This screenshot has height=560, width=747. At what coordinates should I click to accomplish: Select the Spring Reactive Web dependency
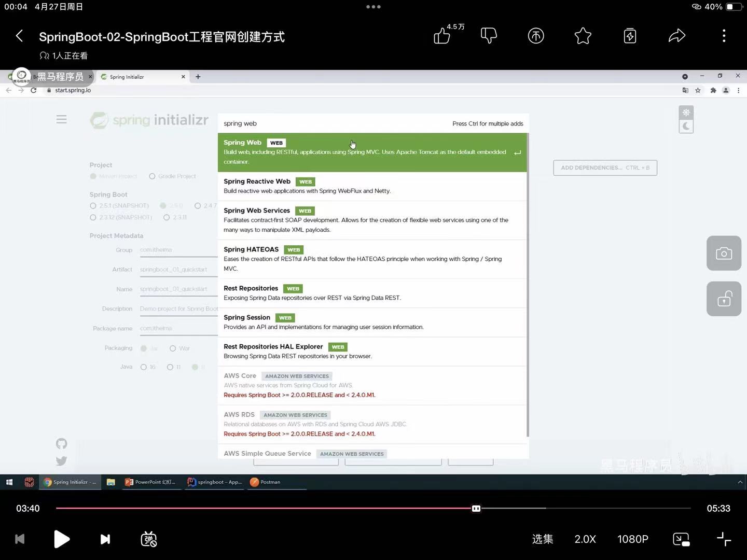[372, 186]
